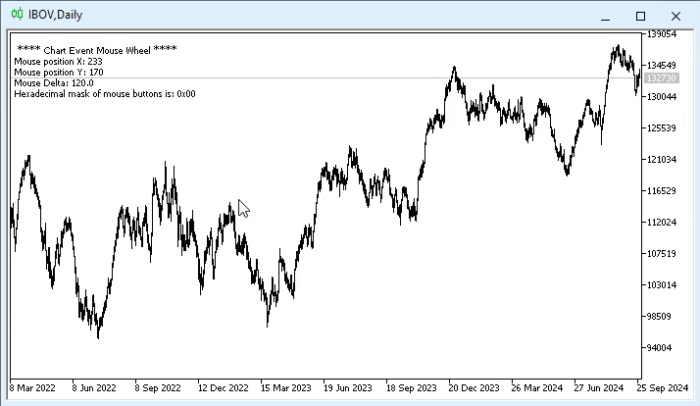Click the Hexadecimal mask of mouse buttons line
This screenshot has height=406, width=700.
coord(104,94)
